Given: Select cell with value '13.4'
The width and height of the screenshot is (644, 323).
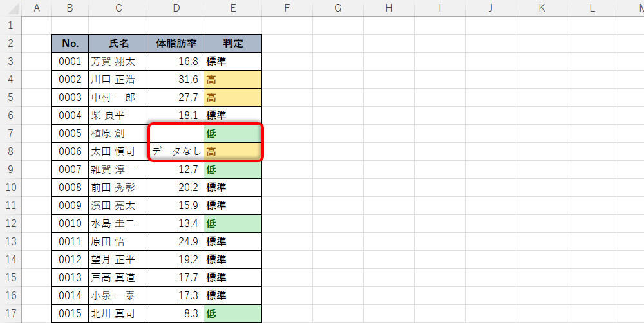Looking at the screenshot, I should pyautogui.click(x=176, y=223).
